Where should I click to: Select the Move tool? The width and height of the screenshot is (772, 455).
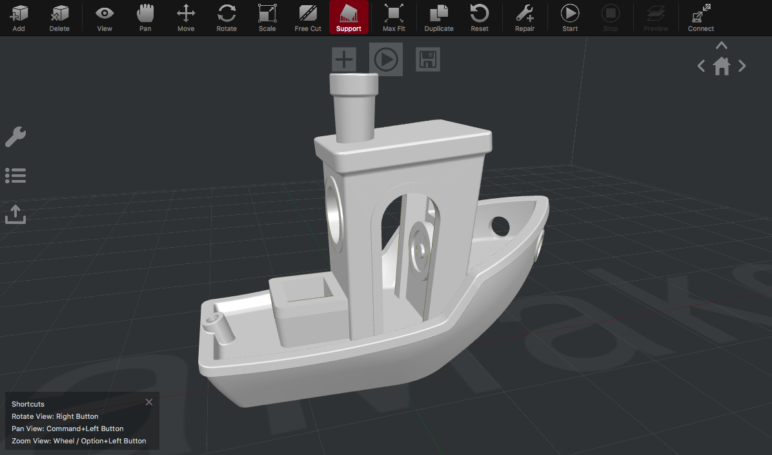(186, 16)
